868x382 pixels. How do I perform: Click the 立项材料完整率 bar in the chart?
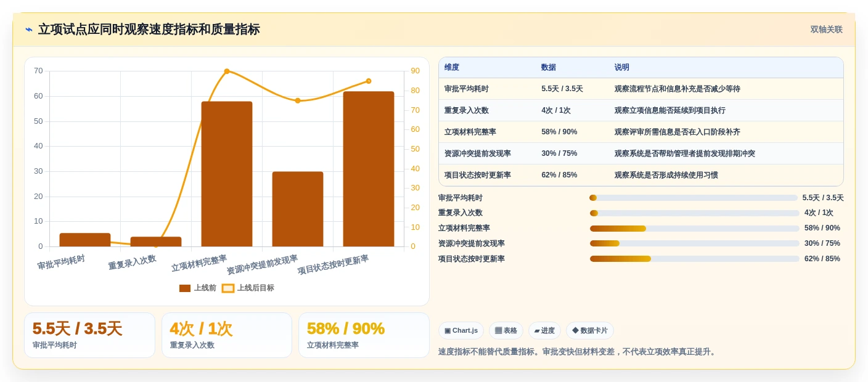(x=227, y=174)
